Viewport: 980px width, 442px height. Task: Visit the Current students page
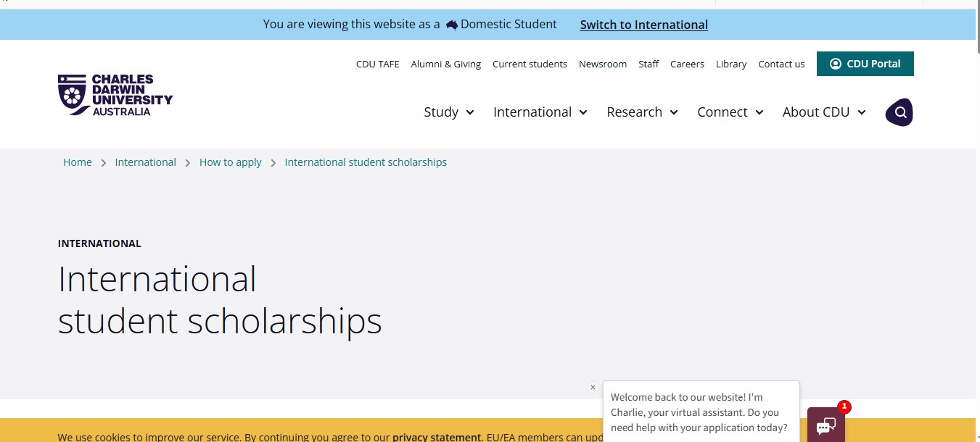coord(530,64)
